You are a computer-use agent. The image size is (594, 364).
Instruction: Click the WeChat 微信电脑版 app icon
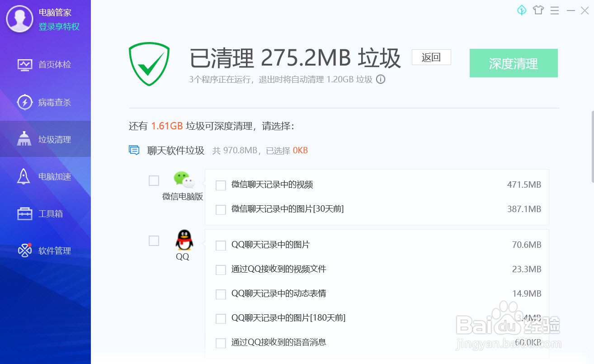[x=184, y=180]
